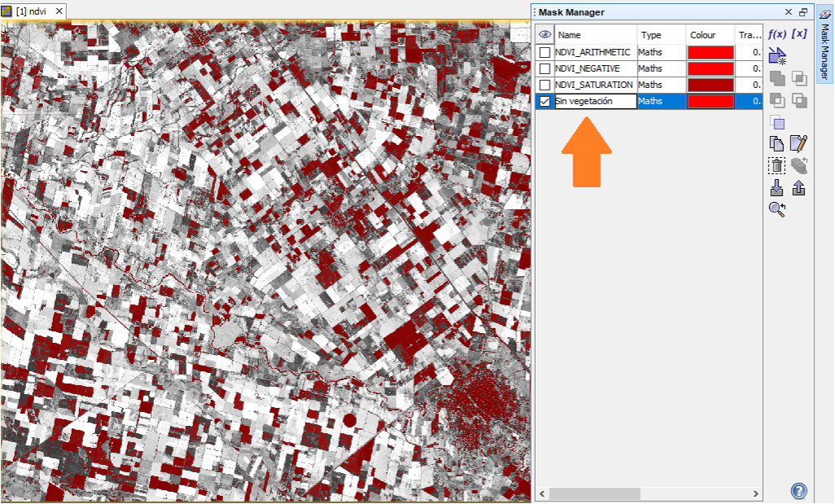Click the Tra... transparency column header

[x=749, y=34]
